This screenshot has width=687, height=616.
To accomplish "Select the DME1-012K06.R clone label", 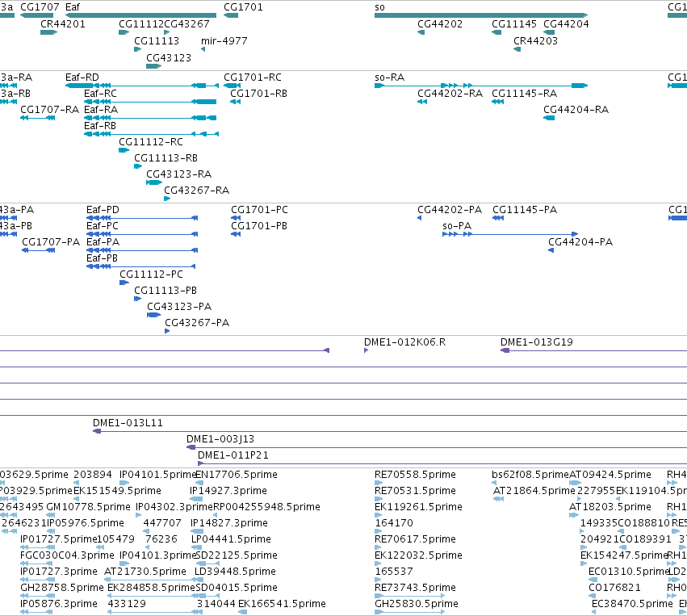I will (x=404, y=342).
